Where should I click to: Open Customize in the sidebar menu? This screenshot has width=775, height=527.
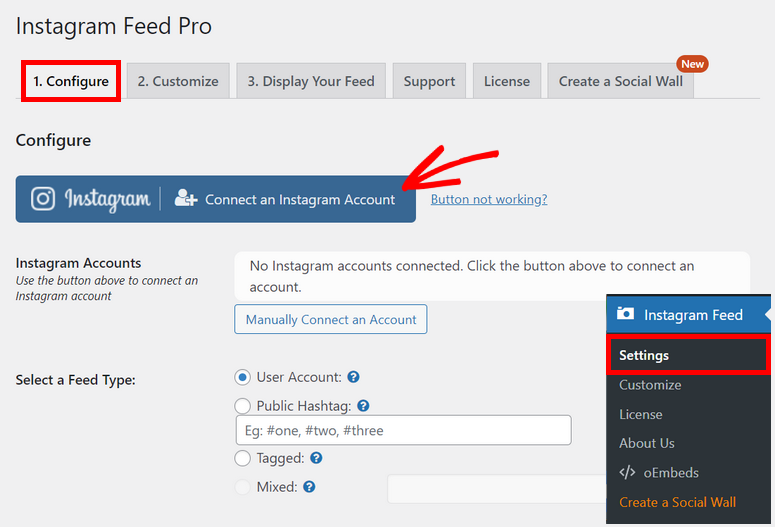pyautogui.click(x=650, y=385)
